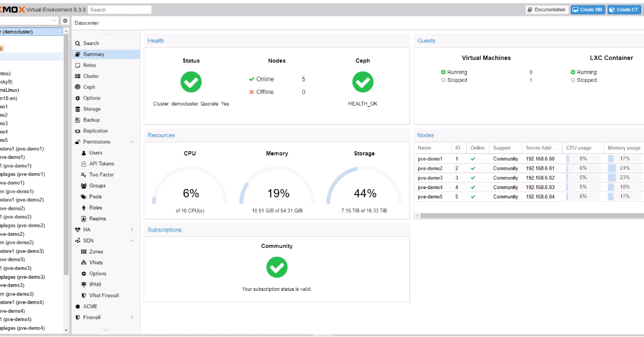Open the Documentation button
The width and height of the screenshot is (644, 337).
point(547,9)
